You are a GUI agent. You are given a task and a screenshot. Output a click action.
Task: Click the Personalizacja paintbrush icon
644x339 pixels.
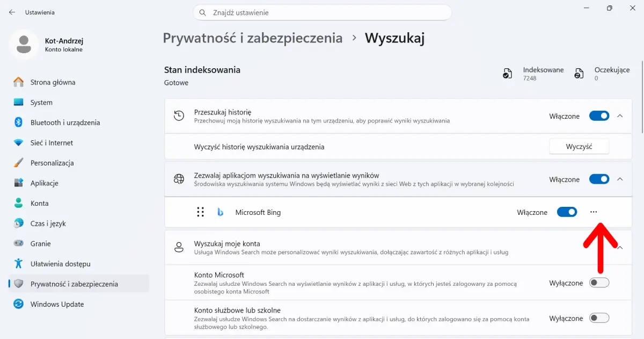[19, 163]
